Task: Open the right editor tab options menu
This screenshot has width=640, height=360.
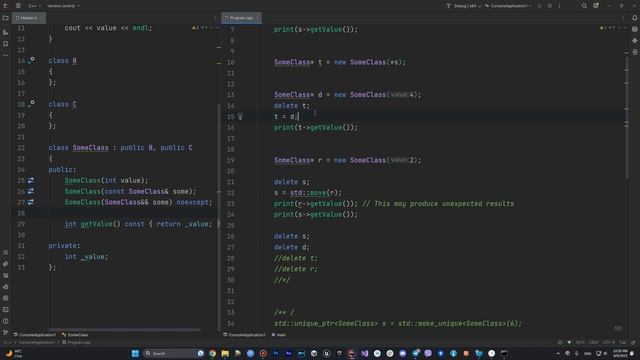Action: (623, 18)
